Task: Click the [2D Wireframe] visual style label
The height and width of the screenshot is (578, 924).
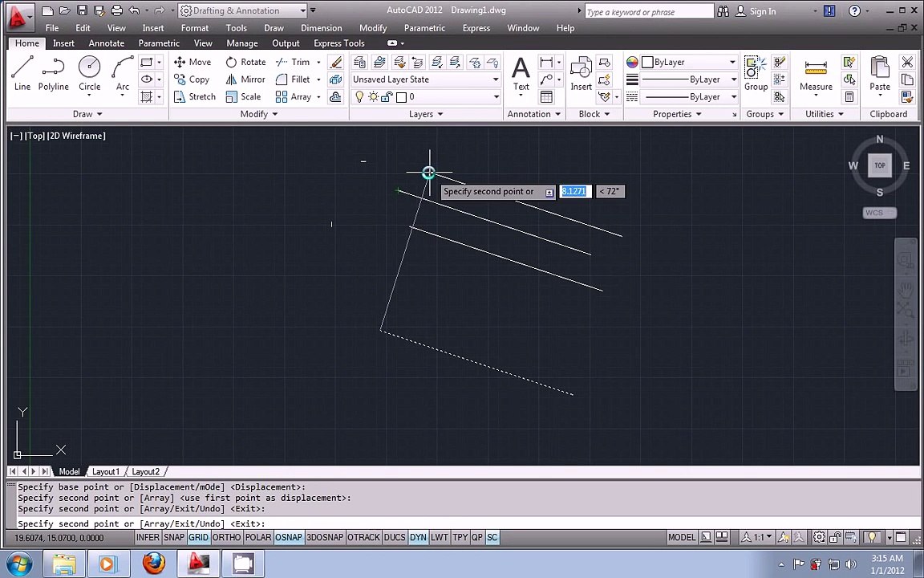Action: click(76, 136)
